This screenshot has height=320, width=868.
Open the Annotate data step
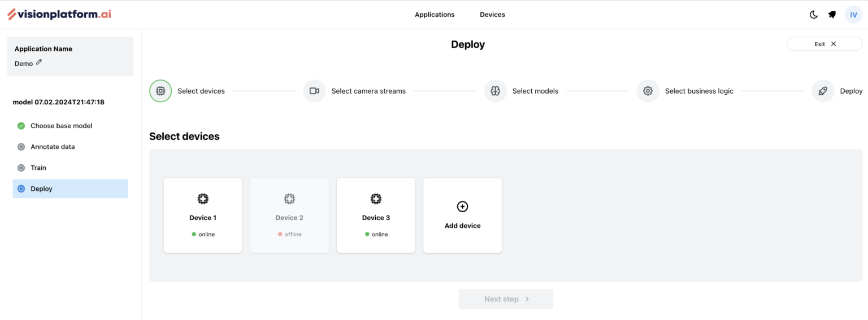(53, 147)
